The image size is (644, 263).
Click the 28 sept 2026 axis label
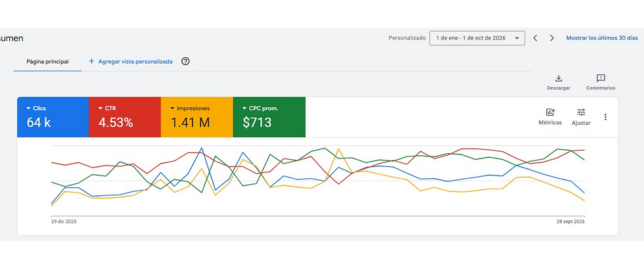[x=570, y=222]
